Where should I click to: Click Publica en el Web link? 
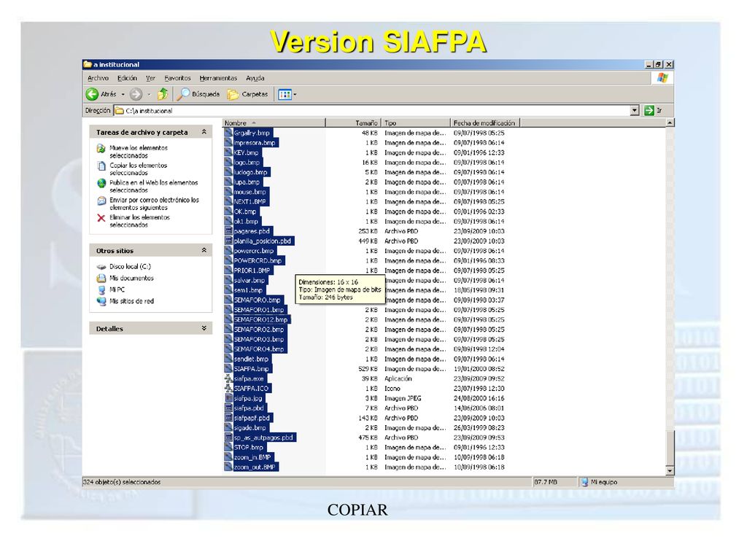tap(153, 186)
